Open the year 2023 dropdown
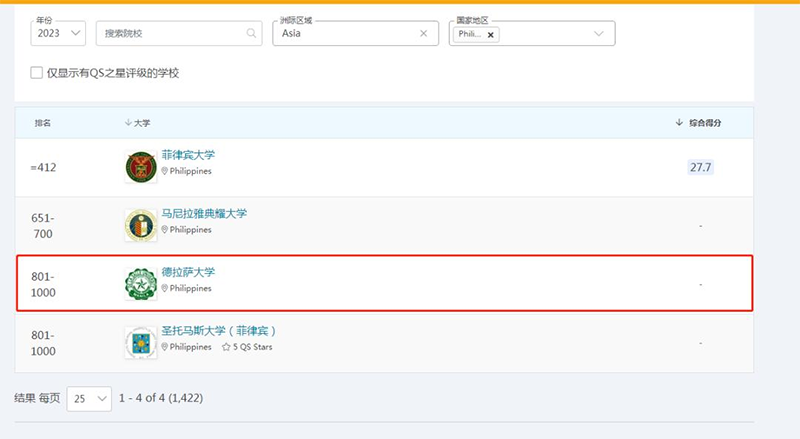The width and height of the screenshot is (800, 439). (x=58, y=33)
